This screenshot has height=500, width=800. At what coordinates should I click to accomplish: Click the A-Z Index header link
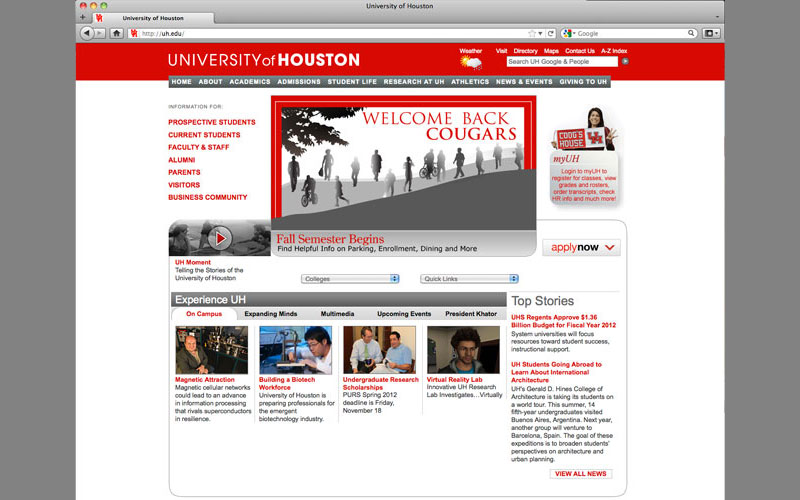click(x=614, y=51)
